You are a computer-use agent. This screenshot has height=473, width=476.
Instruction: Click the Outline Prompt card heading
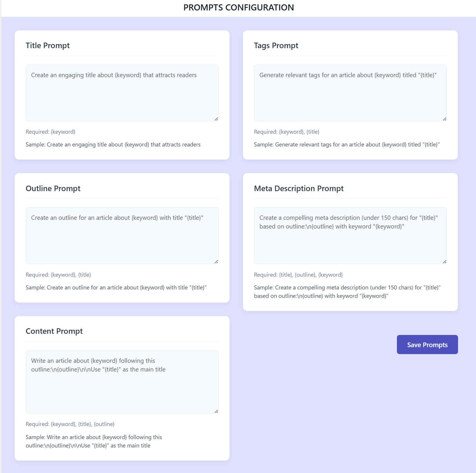coord(53,189)
